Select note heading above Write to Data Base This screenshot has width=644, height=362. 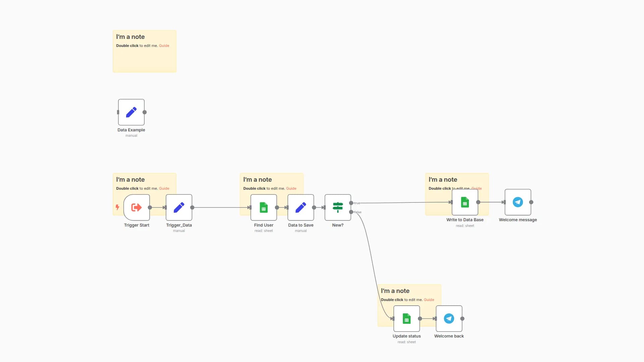pyautogui.click(x=443, y=180)
